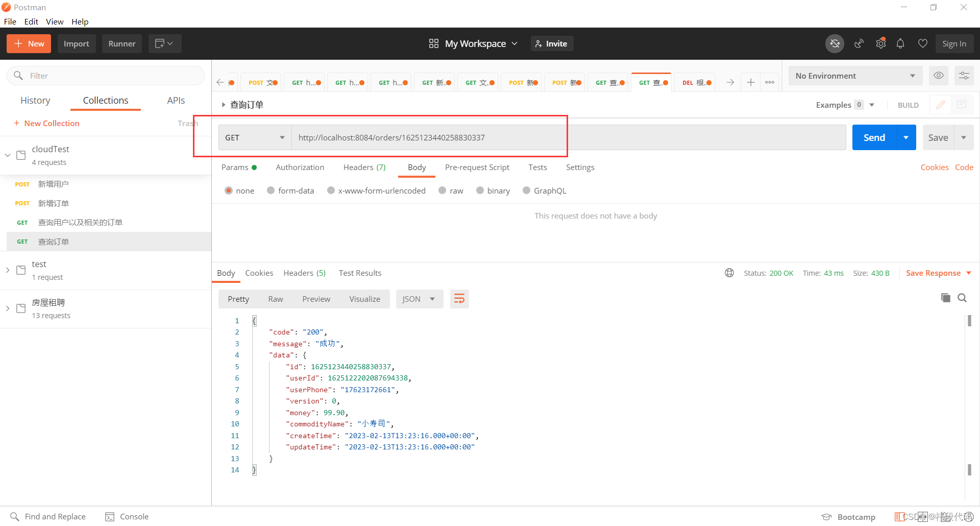
Task: Copy the response body using copy icon
Action: tap(946, 298)
